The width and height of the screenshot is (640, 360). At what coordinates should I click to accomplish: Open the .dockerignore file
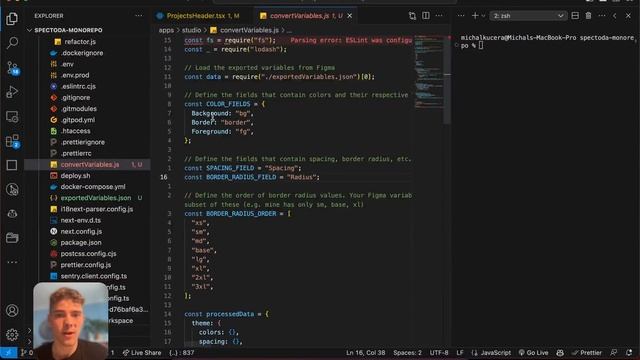pos(82,53)
